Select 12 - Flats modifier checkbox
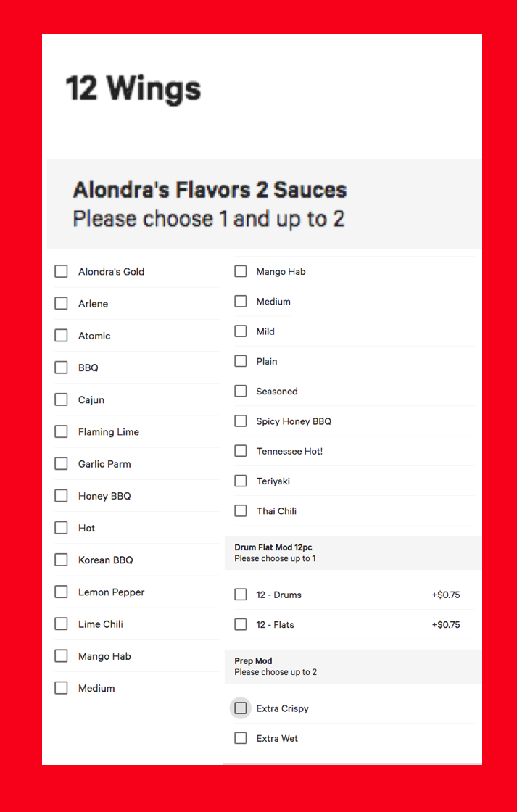517x812 pixels. 241,624
